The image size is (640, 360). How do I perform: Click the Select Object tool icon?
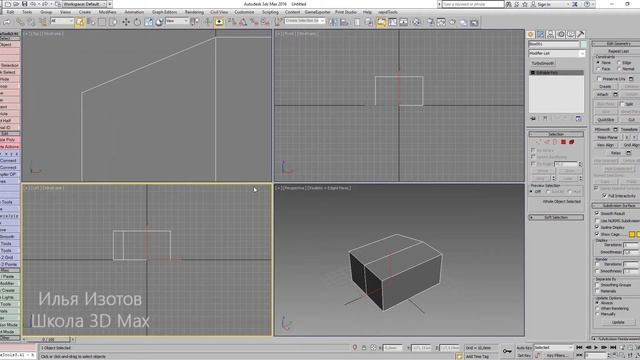pos(80,22)
